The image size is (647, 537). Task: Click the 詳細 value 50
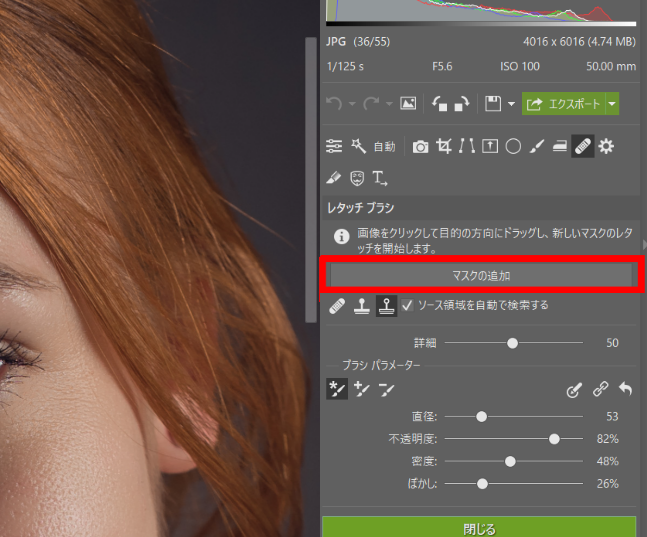coord(612,343)
